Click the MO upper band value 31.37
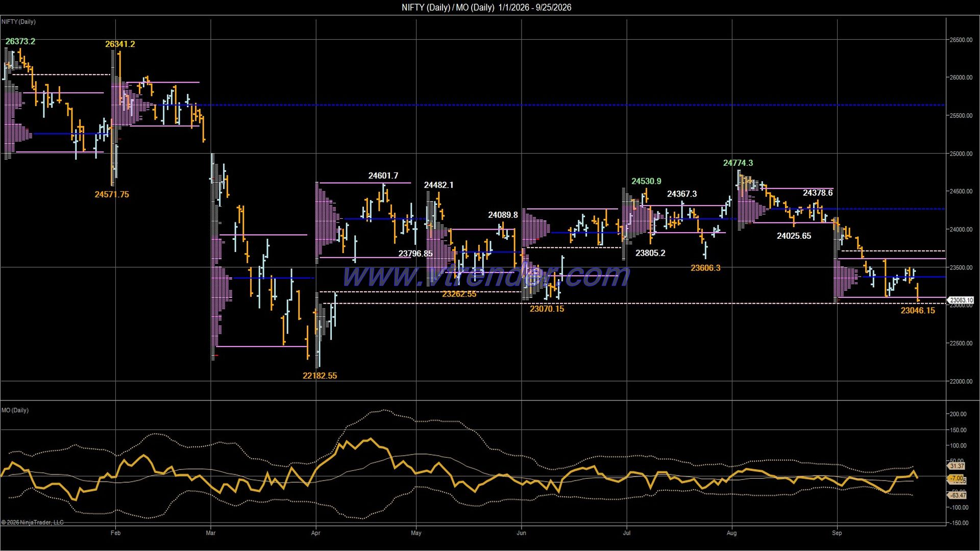The width and height of the screenshot is (980, 551). click(957, 466)
